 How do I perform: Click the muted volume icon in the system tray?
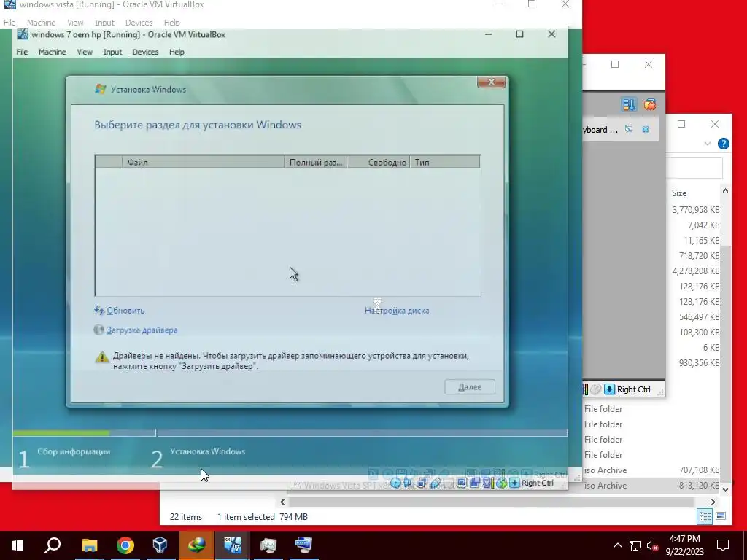click(653, 545)
